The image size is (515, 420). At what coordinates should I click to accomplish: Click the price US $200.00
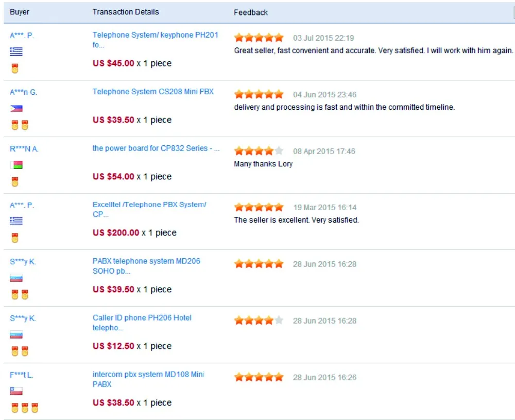point(116,233)
